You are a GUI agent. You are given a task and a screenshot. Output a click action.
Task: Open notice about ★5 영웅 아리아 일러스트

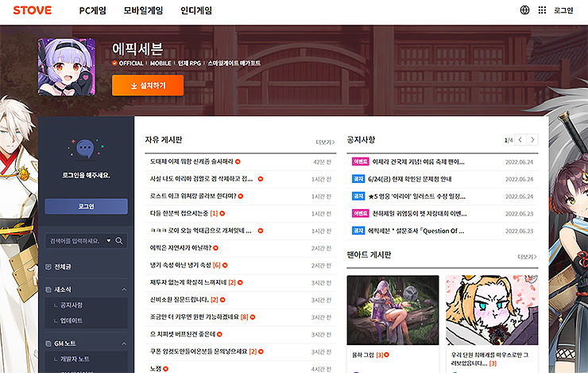(417, 196)
